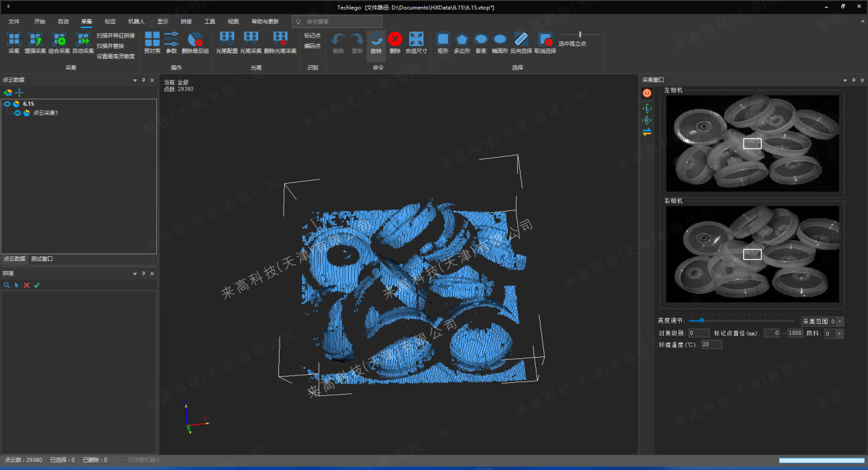Click the 合适尺寸 fit-to-size icon

point(416,39)
